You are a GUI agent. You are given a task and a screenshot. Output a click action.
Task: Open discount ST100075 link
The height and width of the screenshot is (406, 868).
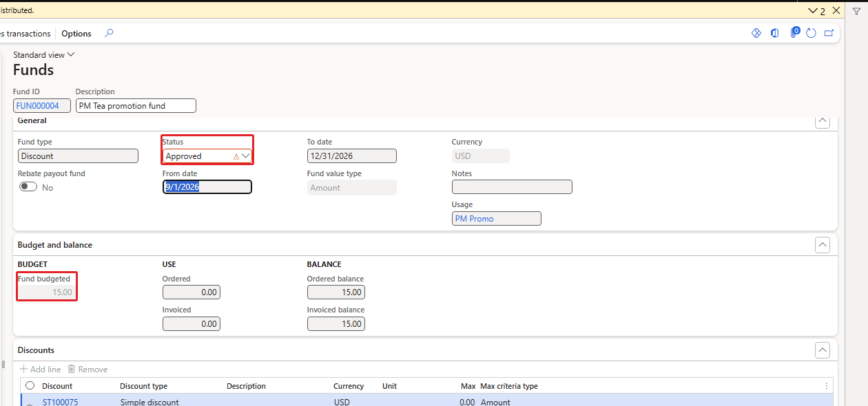(60, 402)
